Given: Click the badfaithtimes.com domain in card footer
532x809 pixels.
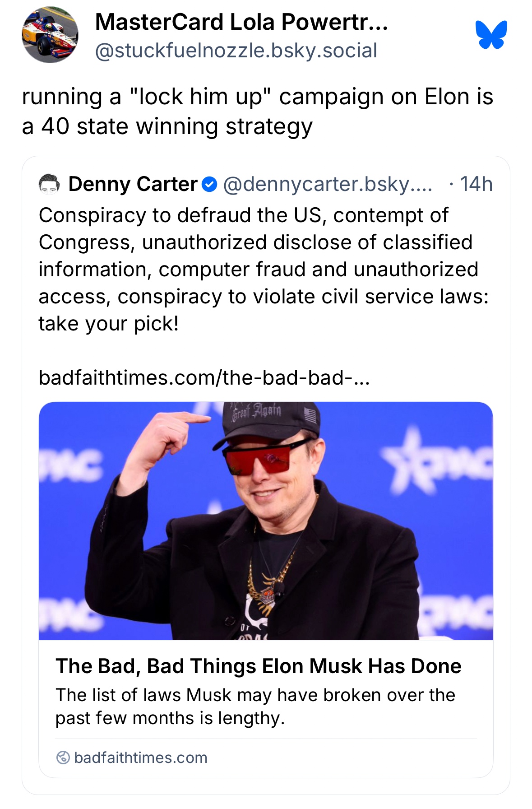Looking at the screenshot, I should [x=140, y=758].
